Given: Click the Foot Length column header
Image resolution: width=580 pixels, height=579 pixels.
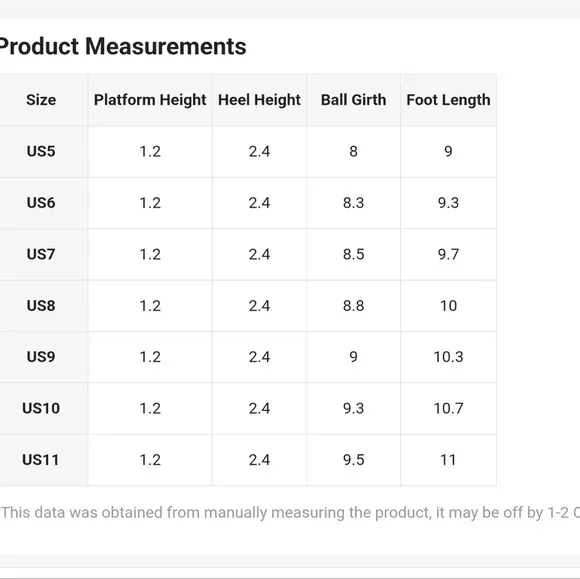Looking at the screenshot, I should (x=448, y=100).
